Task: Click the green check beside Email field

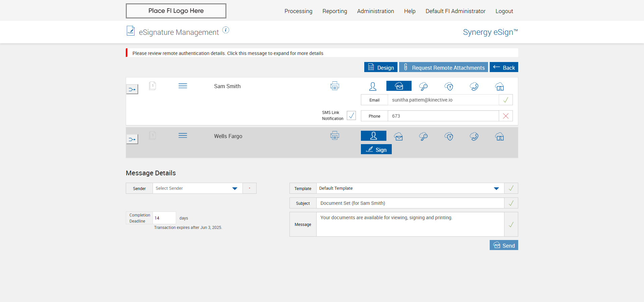Action: [506, 100]
